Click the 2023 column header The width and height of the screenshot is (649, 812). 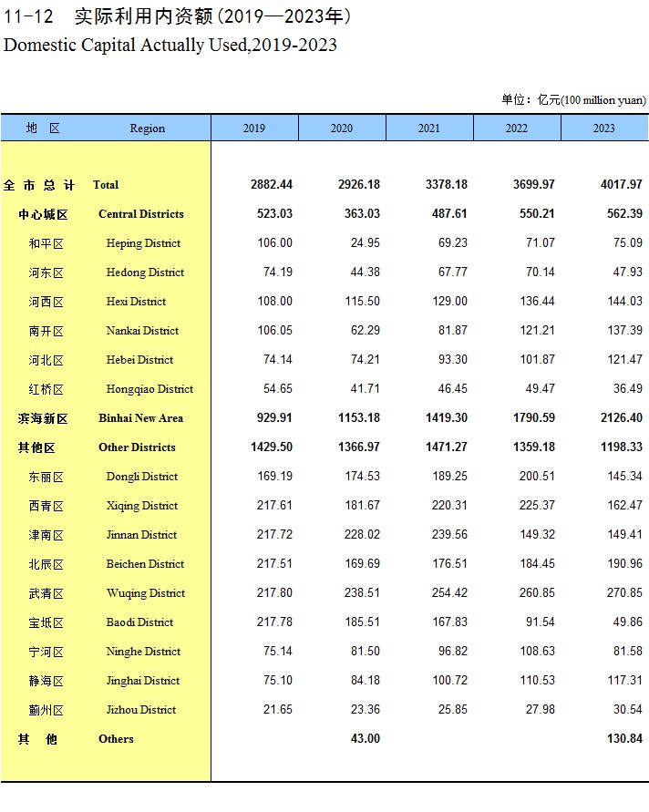click(x=604, y=128)
